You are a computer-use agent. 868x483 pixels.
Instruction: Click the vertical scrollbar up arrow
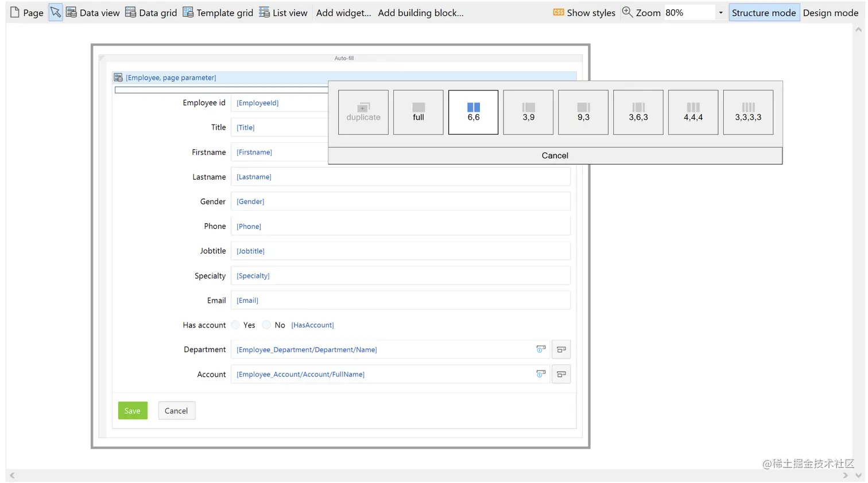pos(858,30)
